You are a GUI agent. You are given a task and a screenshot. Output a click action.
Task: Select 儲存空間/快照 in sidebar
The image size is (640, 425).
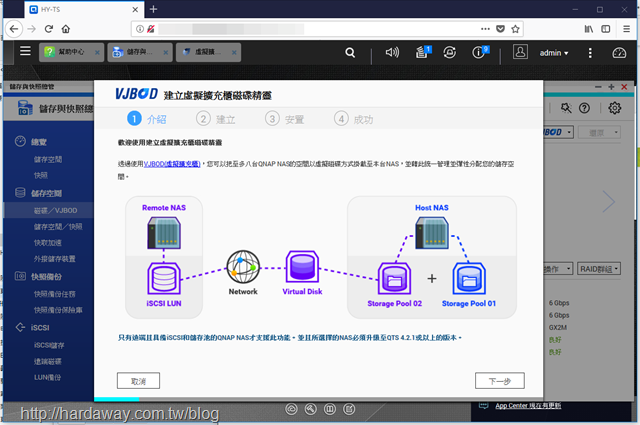tap(58, 227)
